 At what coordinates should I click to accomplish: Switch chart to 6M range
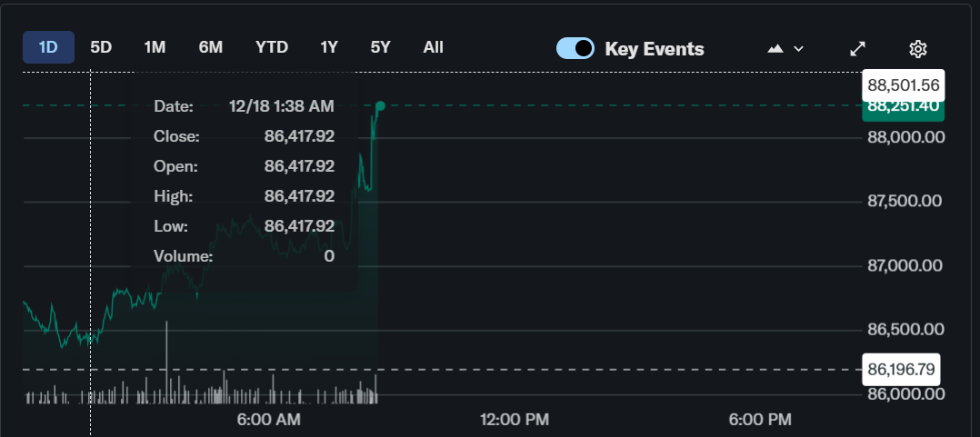pyautogui.click(x=210, y=47)
